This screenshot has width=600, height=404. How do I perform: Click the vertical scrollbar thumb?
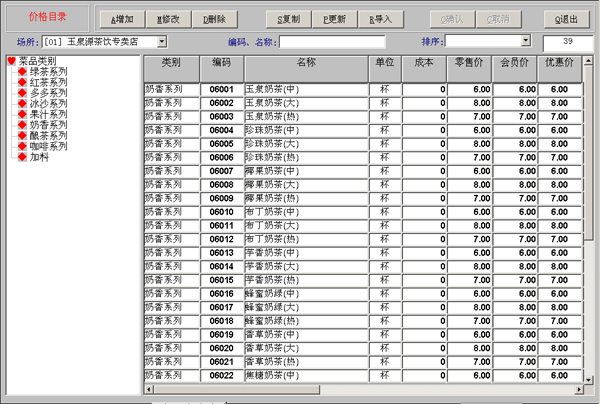click(x=588, y=153)
